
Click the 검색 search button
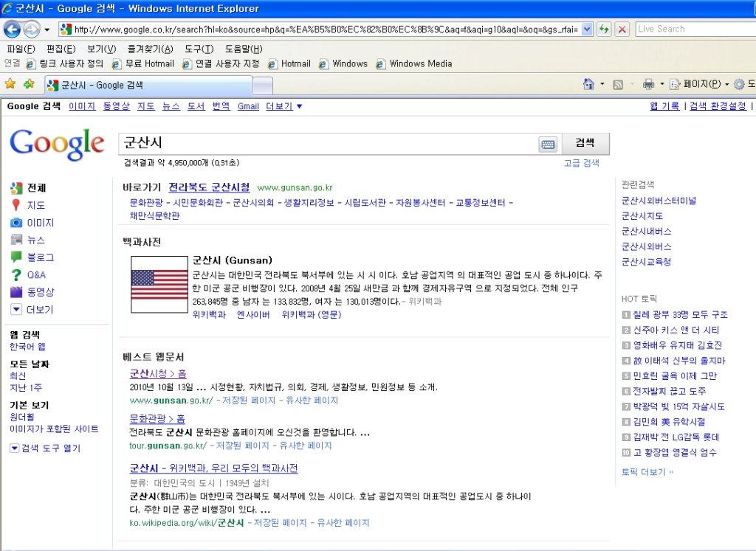coord(585,143)
